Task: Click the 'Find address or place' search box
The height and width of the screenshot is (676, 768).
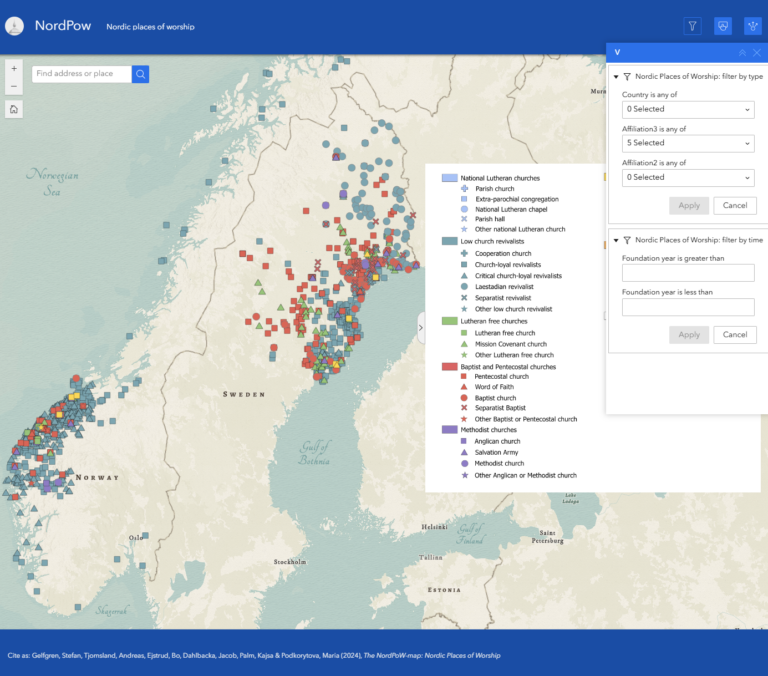Action: [81, 74]
